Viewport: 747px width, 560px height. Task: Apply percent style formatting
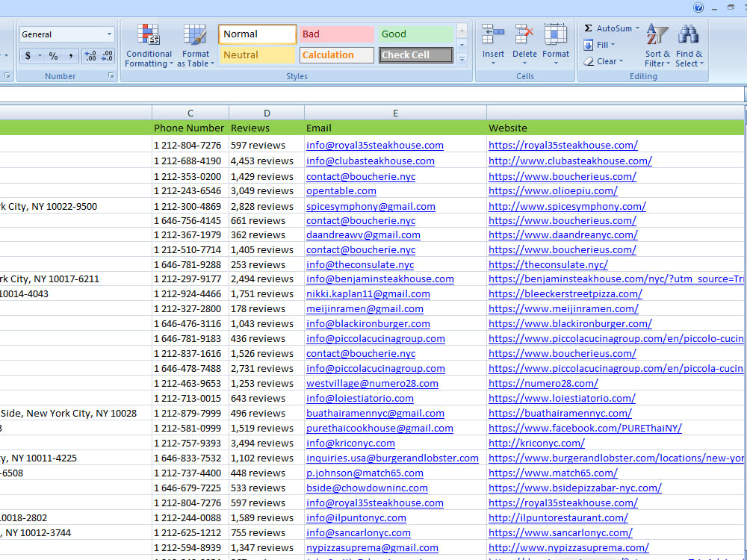click(52, 55)
